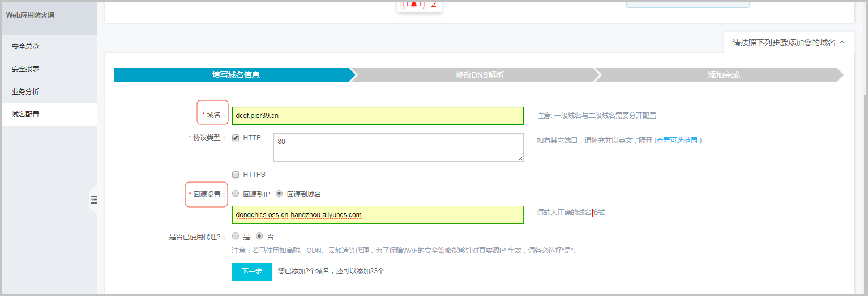This screenshot has width=868, height=296.
Task: Click the 填写域名信息 wizard step
Action: (236, 75)
